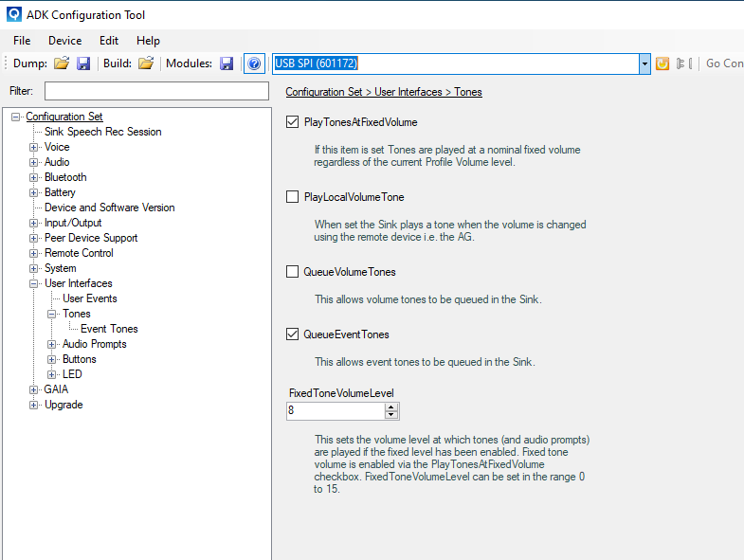Increase FixedToneVolumeLevel with the up arrow
The width and height of the screenshot is (744, 560).
click(x=390, y=406)
